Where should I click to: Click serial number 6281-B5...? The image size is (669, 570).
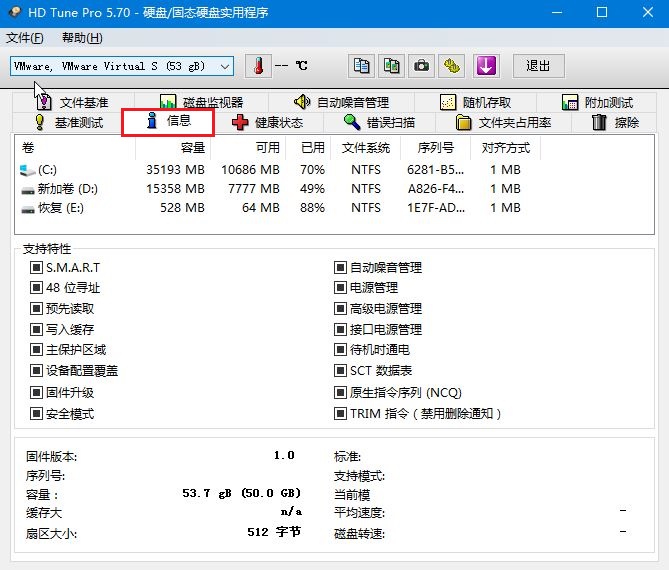tap(436, 170)
